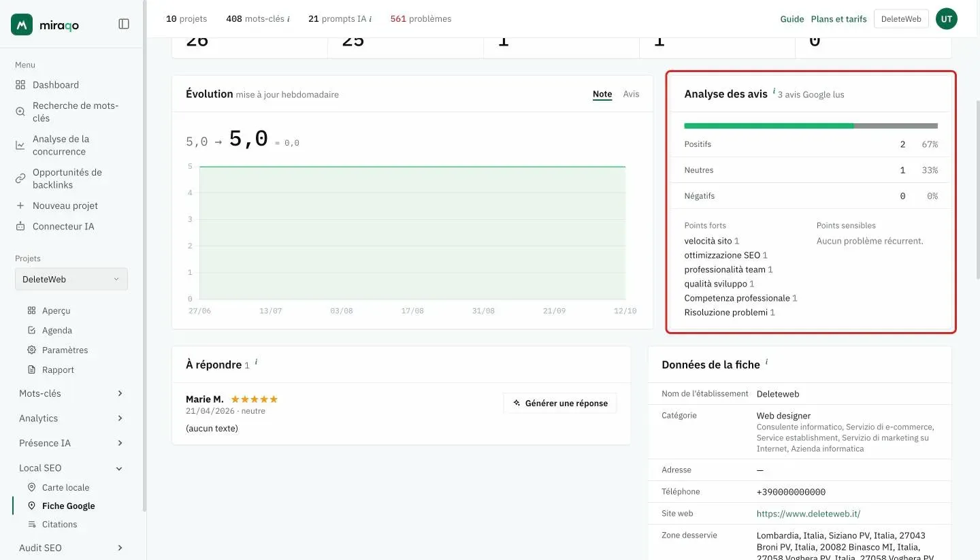
Task: Click the Citations list icon
Action: 31,524
